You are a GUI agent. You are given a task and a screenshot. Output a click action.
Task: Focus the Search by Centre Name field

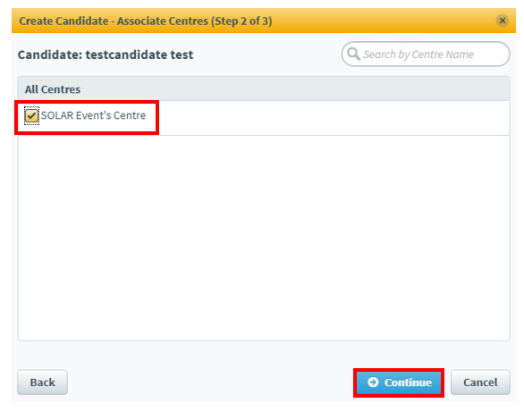426,55
